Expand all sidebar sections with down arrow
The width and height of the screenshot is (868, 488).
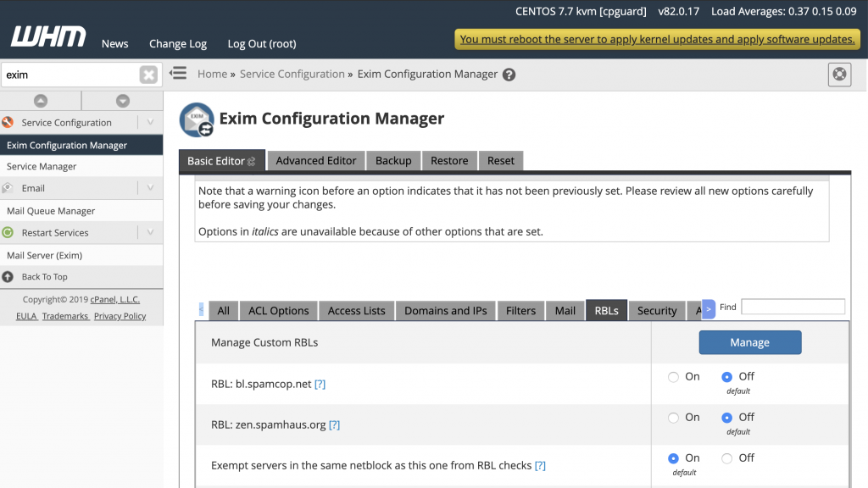pyautogui.click(x=123, y=101)
